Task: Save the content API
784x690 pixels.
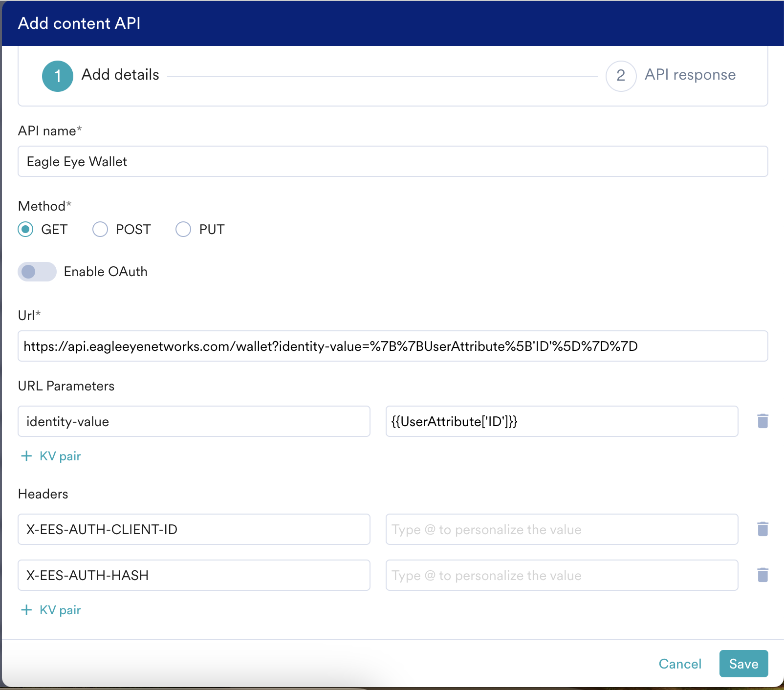Action: tap(743, 664)
